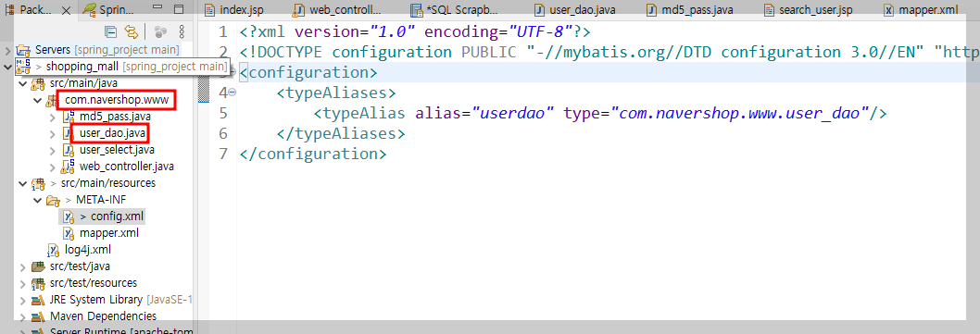The width and height of the screenshot is (980, 334).
Task: Select the Servers project
Action: [107, 50]
